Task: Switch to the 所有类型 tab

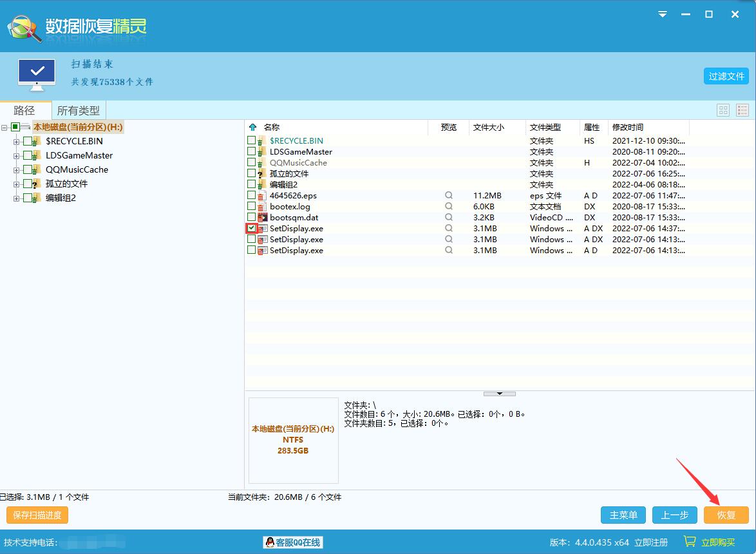Action: (79, 110)
